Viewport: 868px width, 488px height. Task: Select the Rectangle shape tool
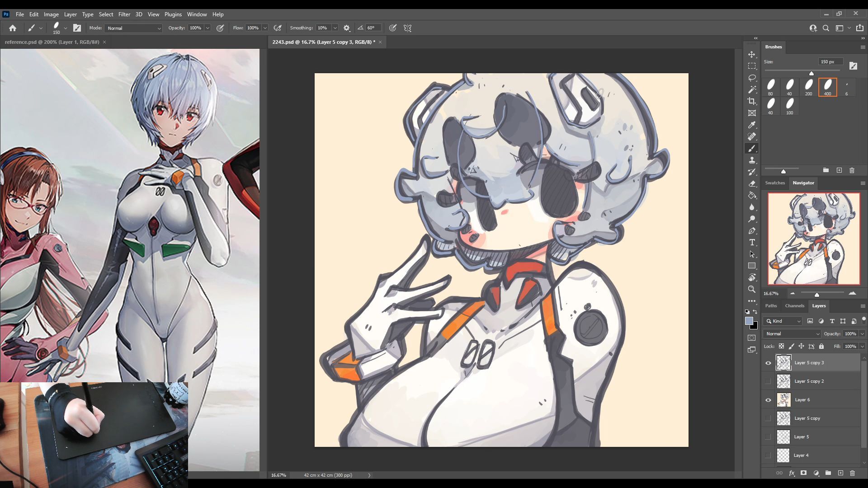752,266
